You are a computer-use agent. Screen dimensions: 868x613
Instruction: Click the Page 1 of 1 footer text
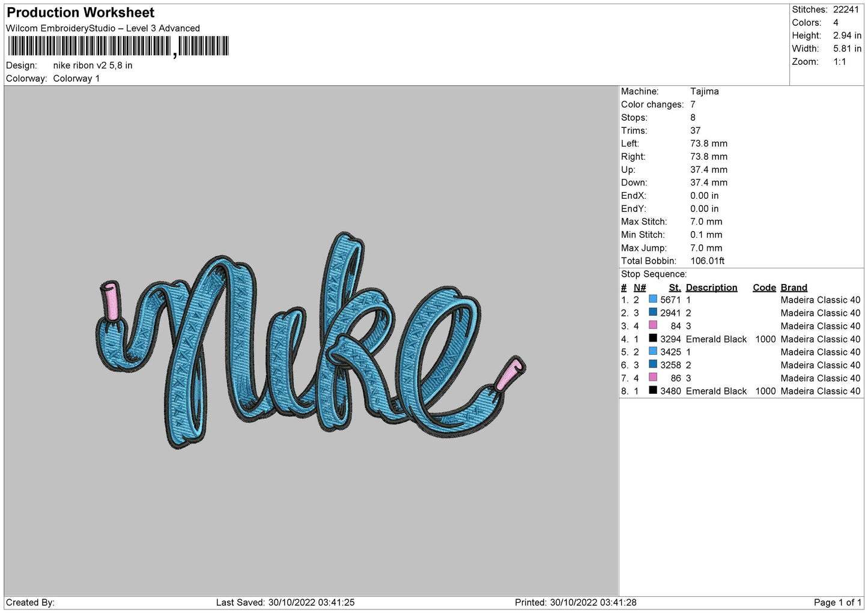(837, 602)
